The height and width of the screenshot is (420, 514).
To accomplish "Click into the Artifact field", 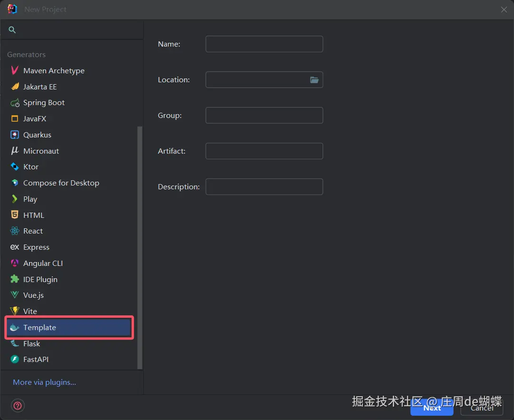I will point(264,151).
